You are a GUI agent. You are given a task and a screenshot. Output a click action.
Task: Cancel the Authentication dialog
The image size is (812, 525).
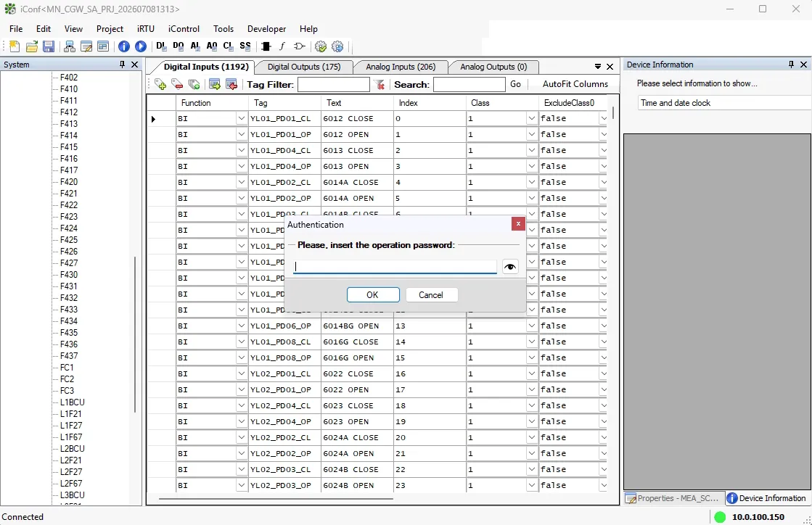(x=431, y=295)
